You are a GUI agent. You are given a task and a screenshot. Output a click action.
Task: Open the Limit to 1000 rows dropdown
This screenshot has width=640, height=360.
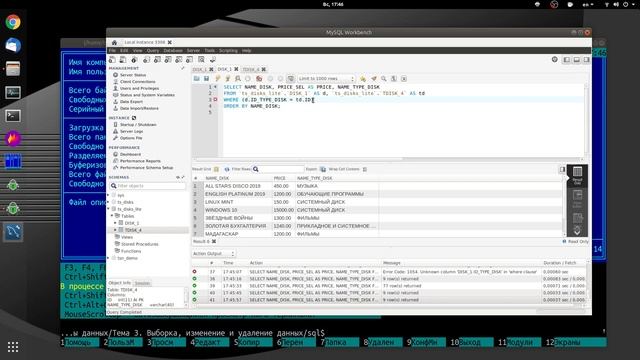point(326,79)
